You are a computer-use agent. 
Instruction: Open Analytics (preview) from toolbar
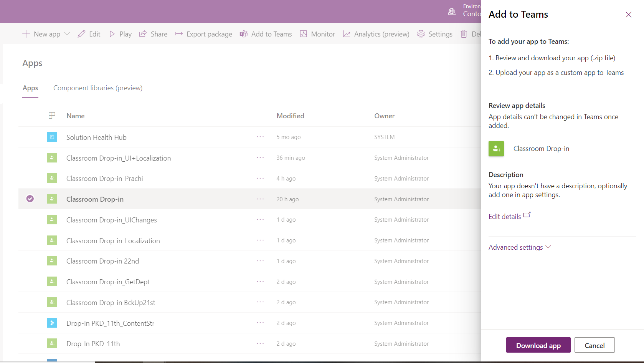click(376, 34)
